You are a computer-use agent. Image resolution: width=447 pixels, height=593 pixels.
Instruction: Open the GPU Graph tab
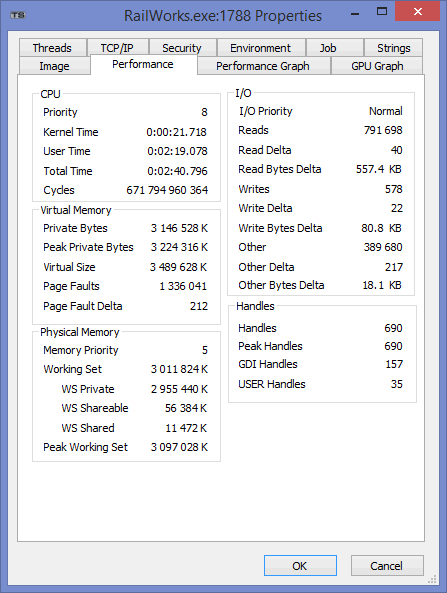tap(377, 66)
